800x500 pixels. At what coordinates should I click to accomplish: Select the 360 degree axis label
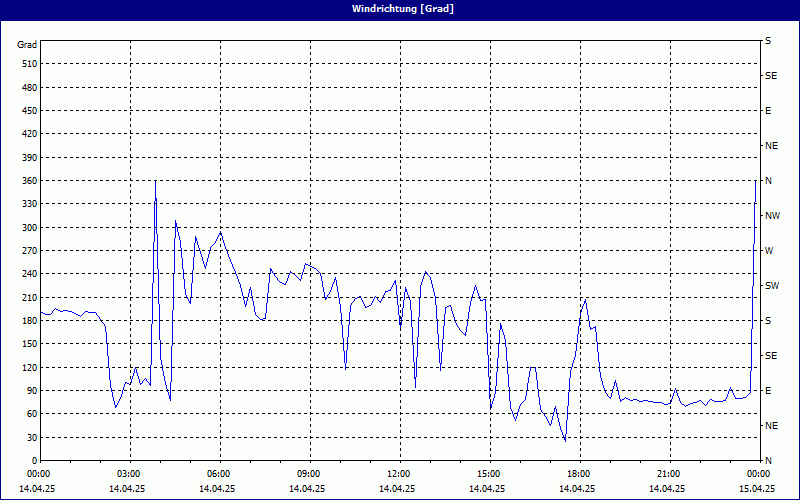point(30,181)
